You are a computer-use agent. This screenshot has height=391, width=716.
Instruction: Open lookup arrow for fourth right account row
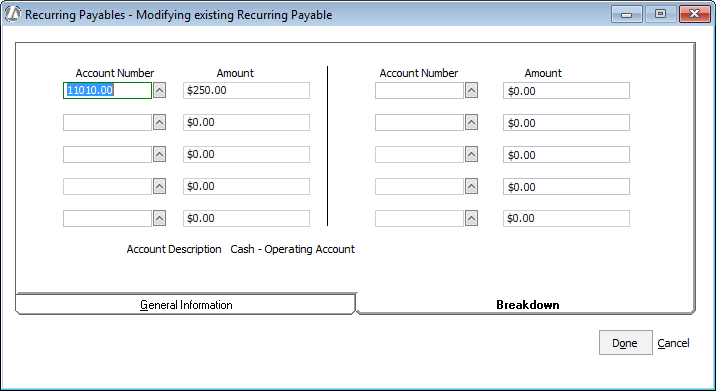tap(472, 186)
